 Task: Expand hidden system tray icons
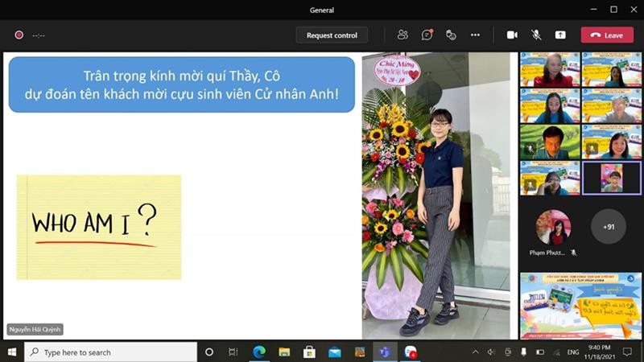475,352
